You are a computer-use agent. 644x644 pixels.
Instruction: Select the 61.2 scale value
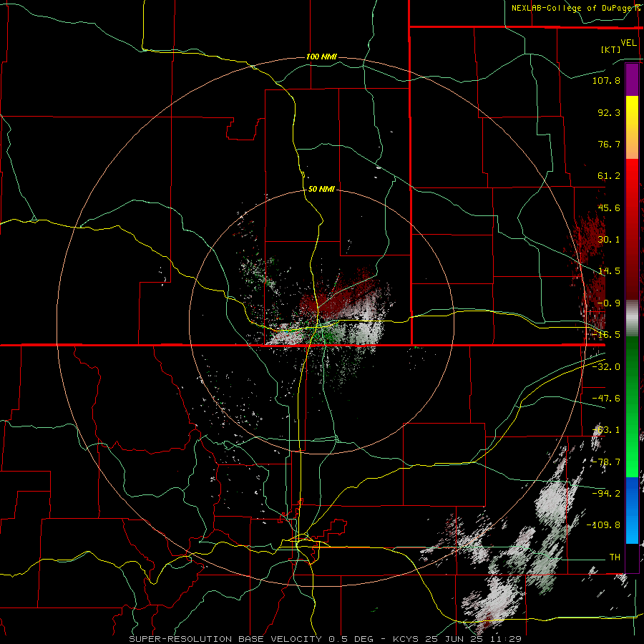609,176
